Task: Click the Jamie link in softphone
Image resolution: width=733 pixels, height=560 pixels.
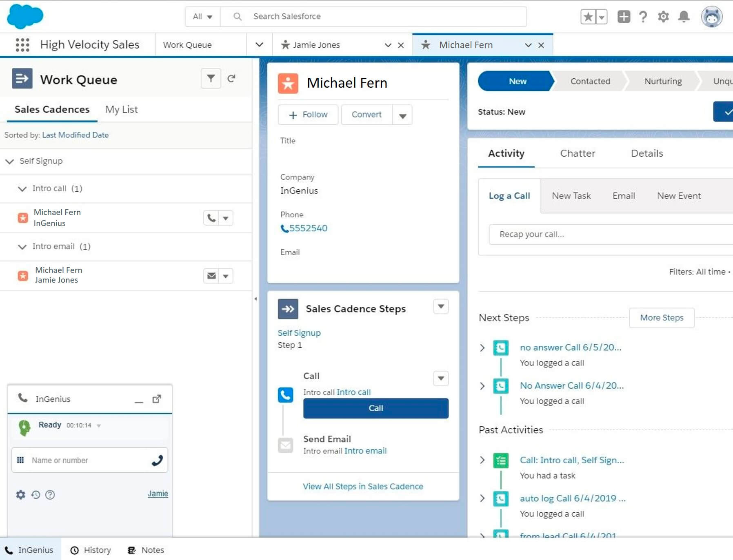Action: pyautogui.click(x=158, y=494)
